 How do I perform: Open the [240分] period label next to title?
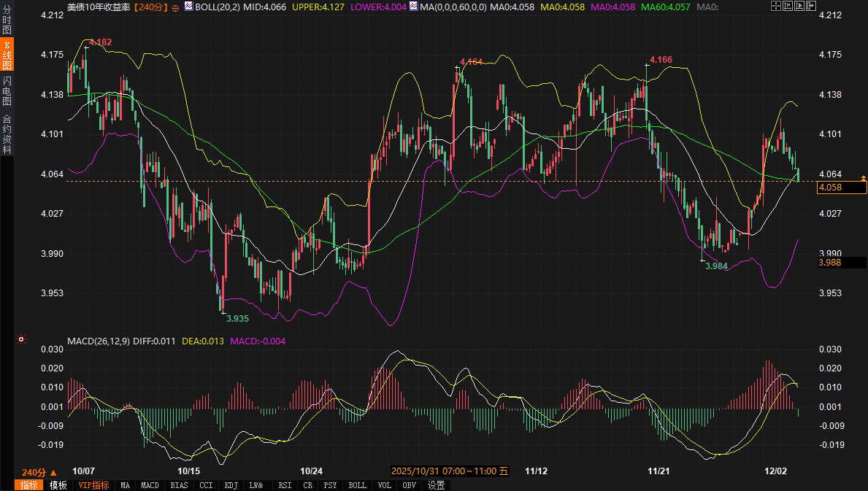point(151,7)
